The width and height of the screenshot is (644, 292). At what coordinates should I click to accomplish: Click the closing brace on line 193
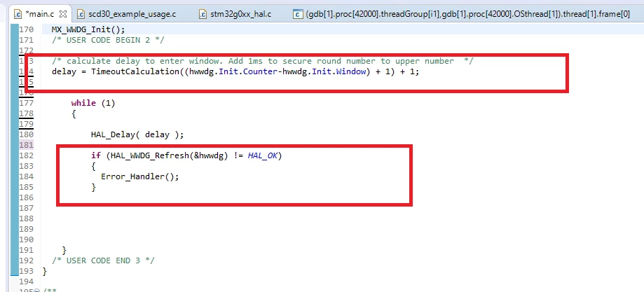(44, 271)
